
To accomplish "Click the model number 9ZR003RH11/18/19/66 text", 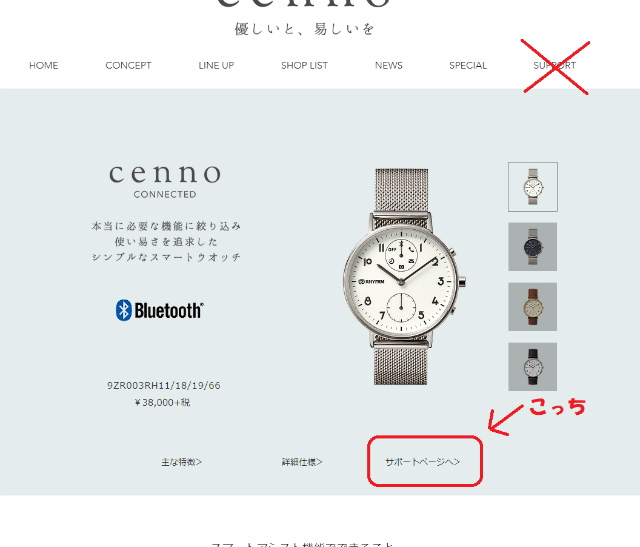I will 164,385.
